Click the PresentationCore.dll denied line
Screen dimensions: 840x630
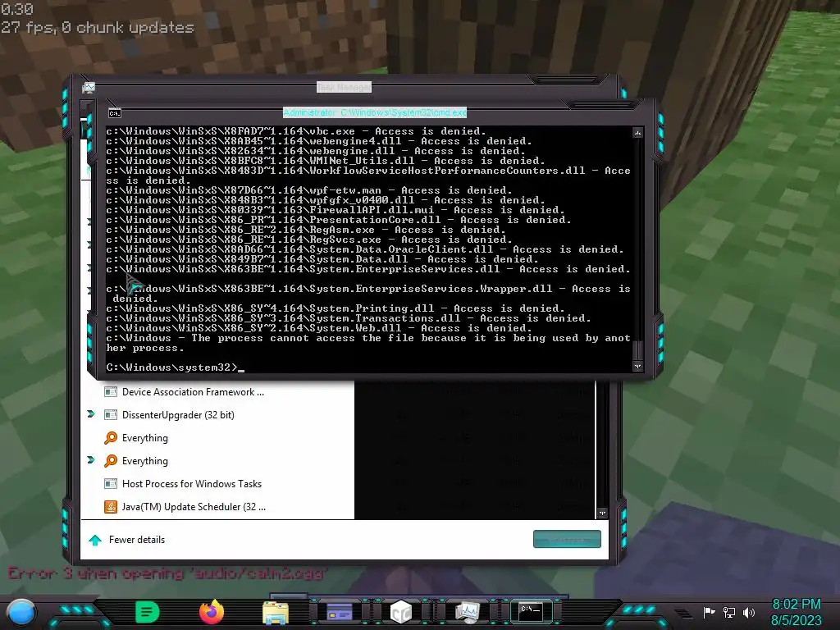pyautogui.click(x=339, y=220)
